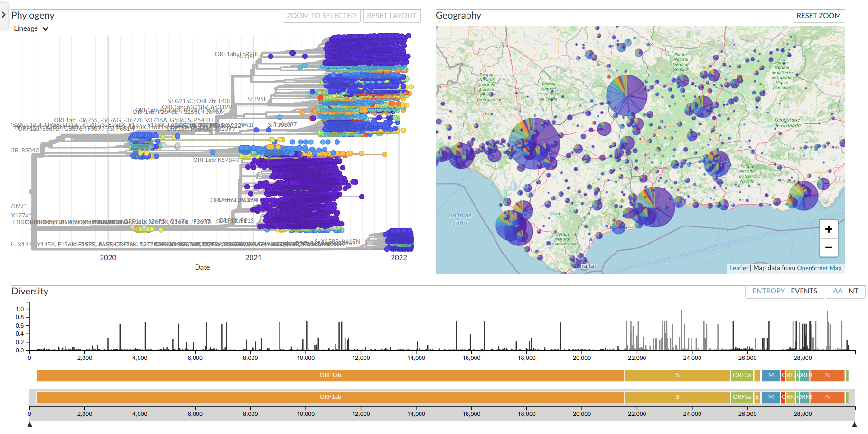Zoom out on the geography map
The width and height of the screenshot is (868, 434).
(x=829, y=247)
